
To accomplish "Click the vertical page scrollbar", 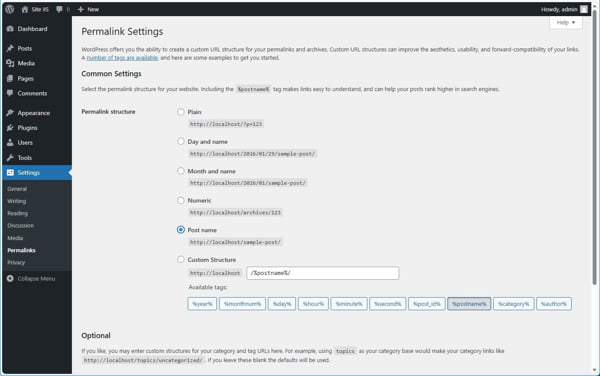I will click(x=594, y=147).
